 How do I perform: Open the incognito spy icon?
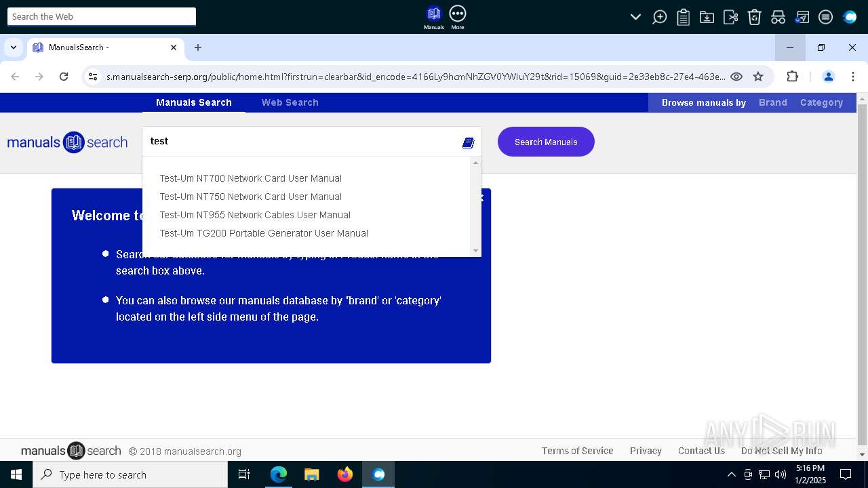coord(778,17)
